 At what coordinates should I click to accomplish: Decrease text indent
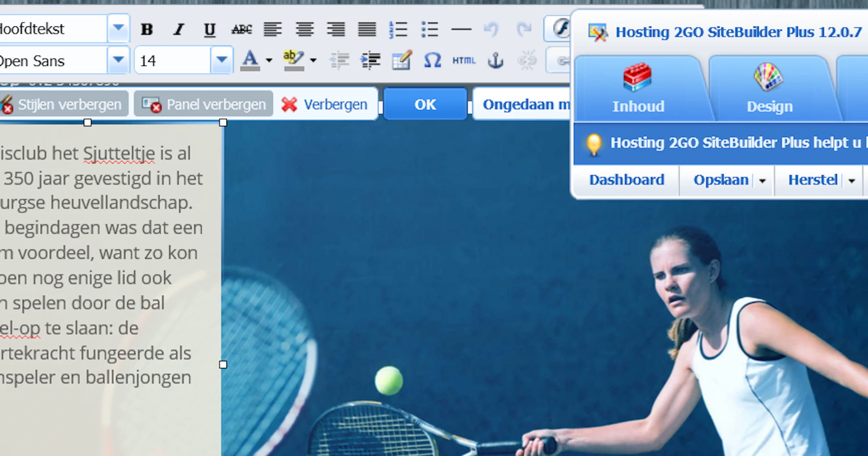339,60
